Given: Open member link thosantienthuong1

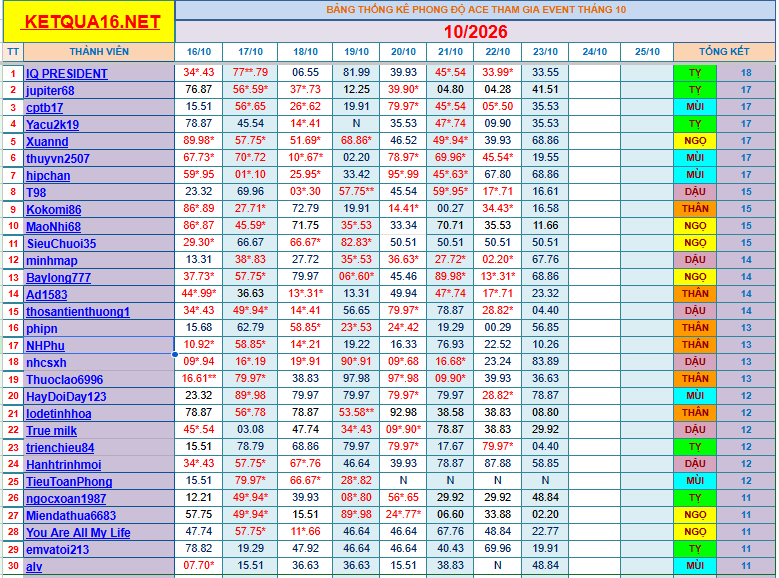Looking at the screenshot, I should coord(78,312).
